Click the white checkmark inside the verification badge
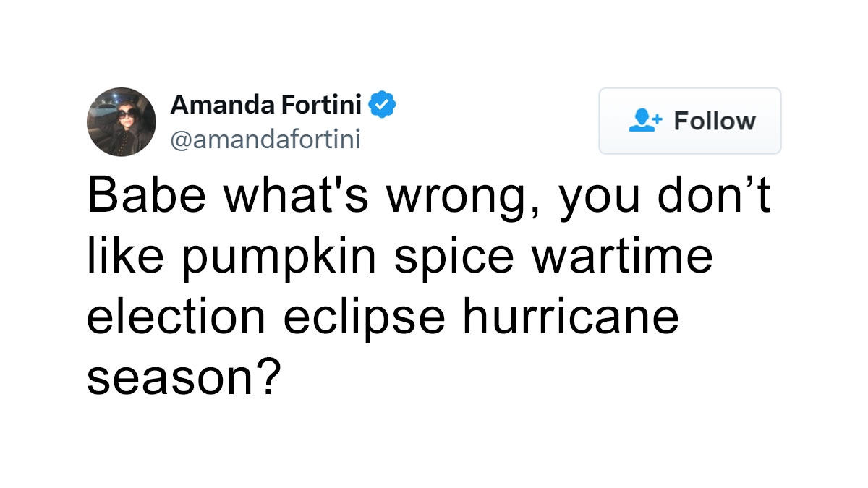 click(x=381, y=104)
